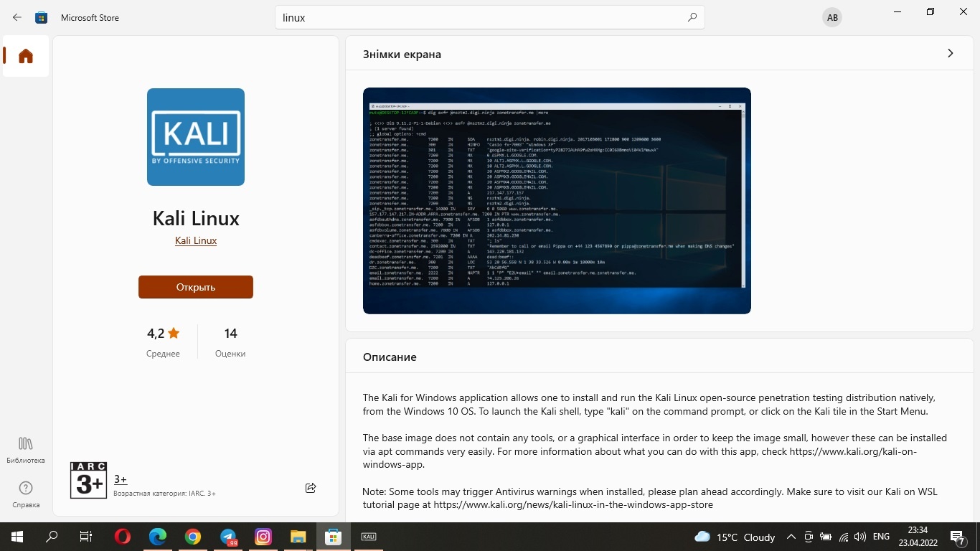This screenshot has height=551, width=980.
Task: Open the Wi-Fi network icon
Action: click(844, 537)
